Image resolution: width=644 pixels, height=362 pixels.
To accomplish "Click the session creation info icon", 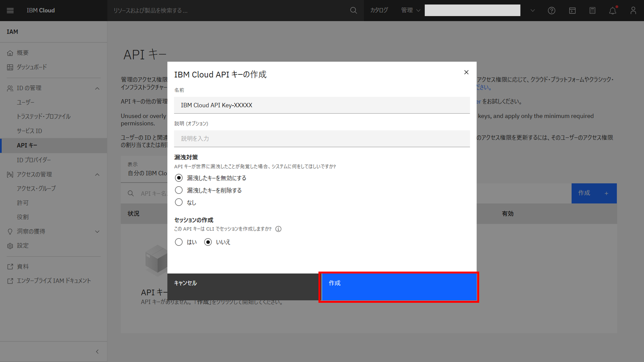I will tap(279, 229).
